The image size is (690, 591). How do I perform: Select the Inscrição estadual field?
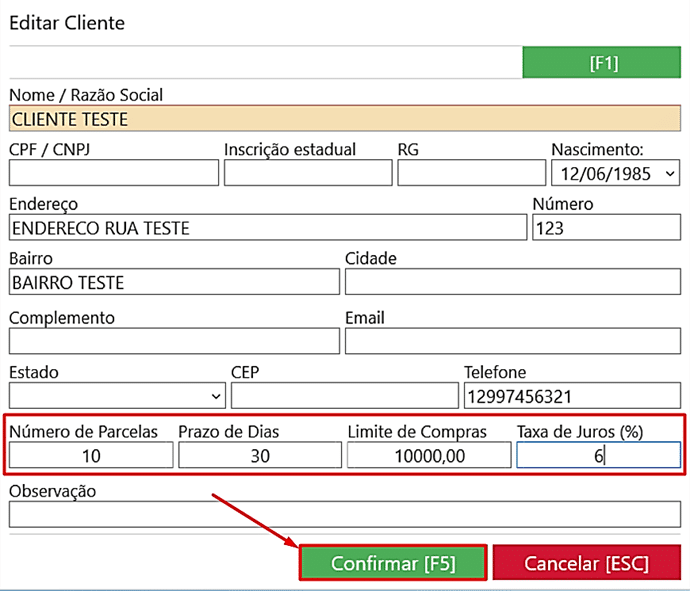[x=307, y=173]
